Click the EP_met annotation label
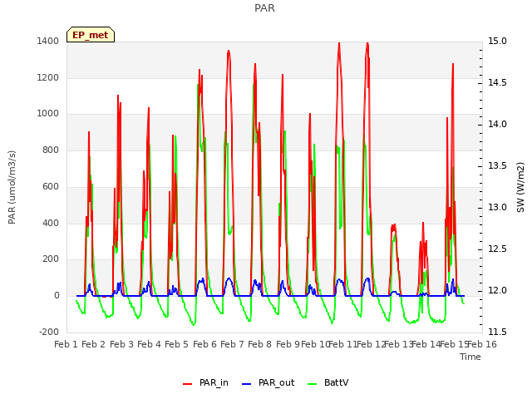Image resolution: width=532 pixels, height=399 pixels. pyautogui.click(x=91, y=35)
